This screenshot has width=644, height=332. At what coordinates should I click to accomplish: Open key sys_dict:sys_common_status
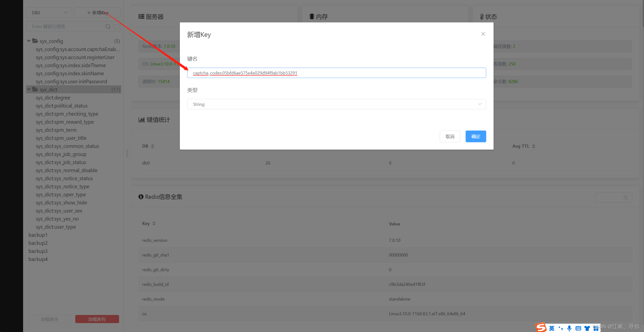point(67,146)
